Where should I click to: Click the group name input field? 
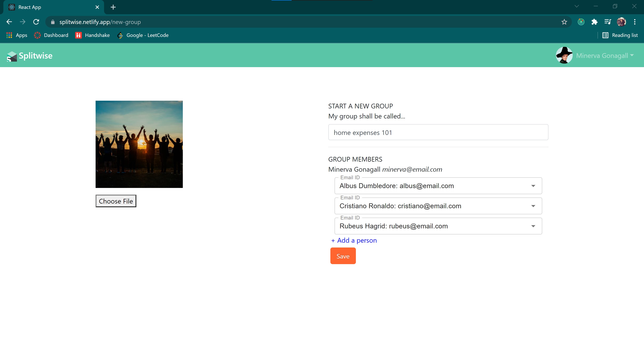[438, 132]
